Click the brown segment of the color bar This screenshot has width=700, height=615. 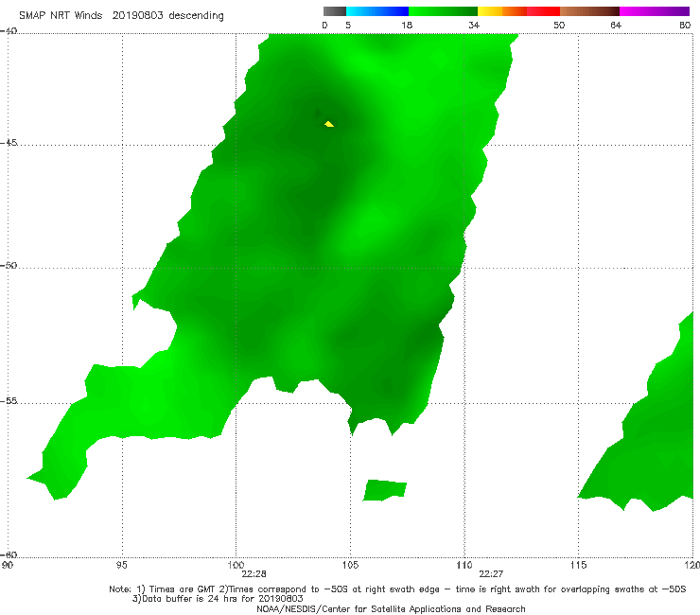coord(589,11)
